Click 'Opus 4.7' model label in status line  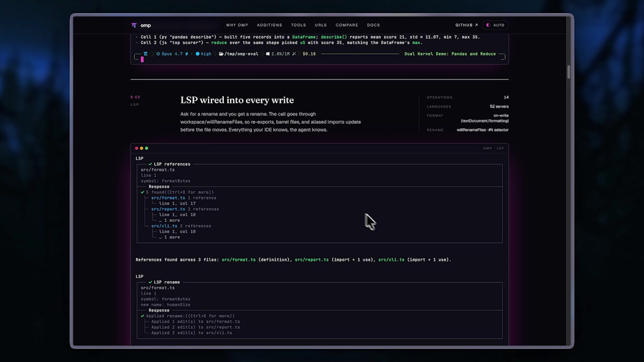pyautogui.click(x=172, y=54)
